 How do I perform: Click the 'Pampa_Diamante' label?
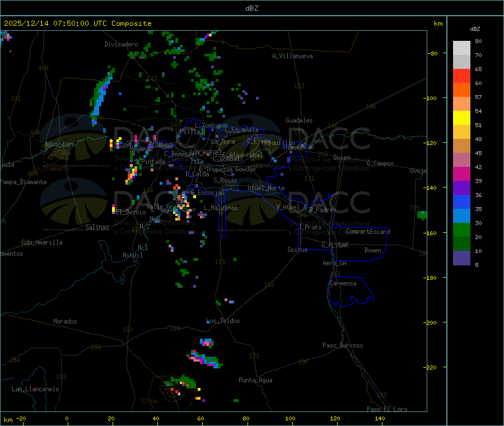click(x=24, y=182)
